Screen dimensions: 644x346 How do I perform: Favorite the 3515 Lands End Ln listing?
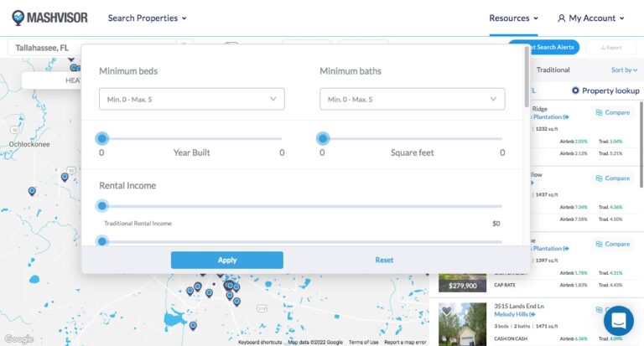click(447, 311)
